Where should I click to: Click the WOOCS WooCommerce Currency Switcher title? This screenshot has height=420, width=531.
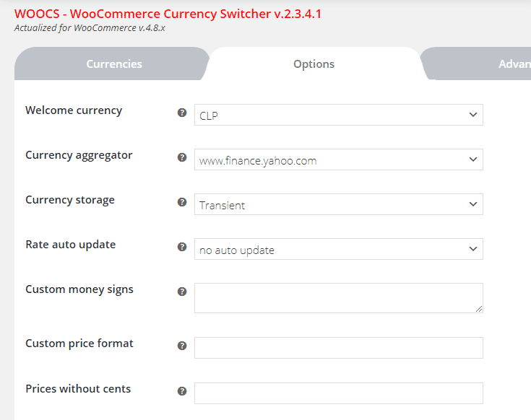[168, 14]
